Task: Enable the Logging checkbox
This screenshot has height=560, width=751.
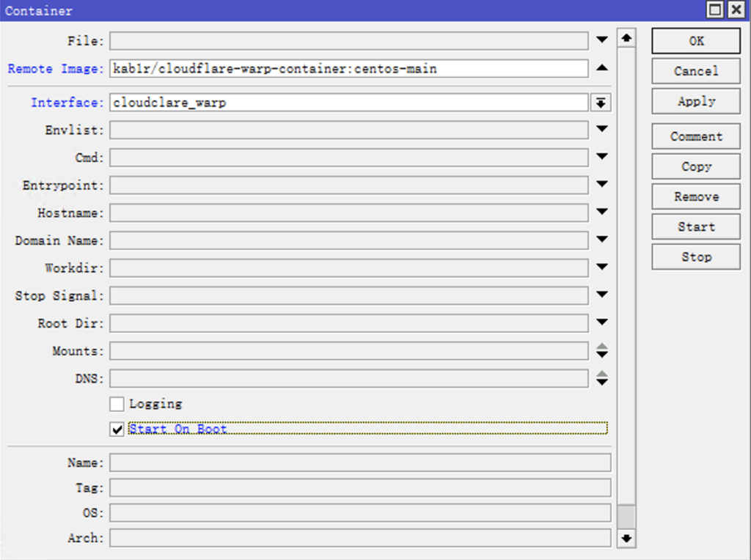Action: pos(117,404)
